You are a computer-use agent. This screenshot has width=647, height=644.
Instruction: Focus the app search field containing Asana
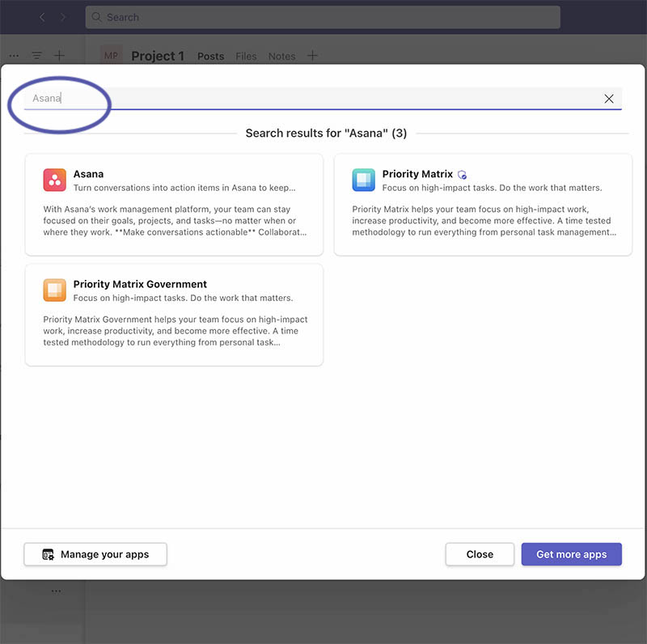tap(323, 98)
